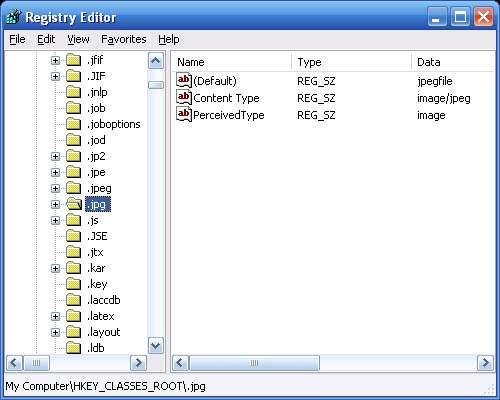Open the Help menu

point(169,39)
